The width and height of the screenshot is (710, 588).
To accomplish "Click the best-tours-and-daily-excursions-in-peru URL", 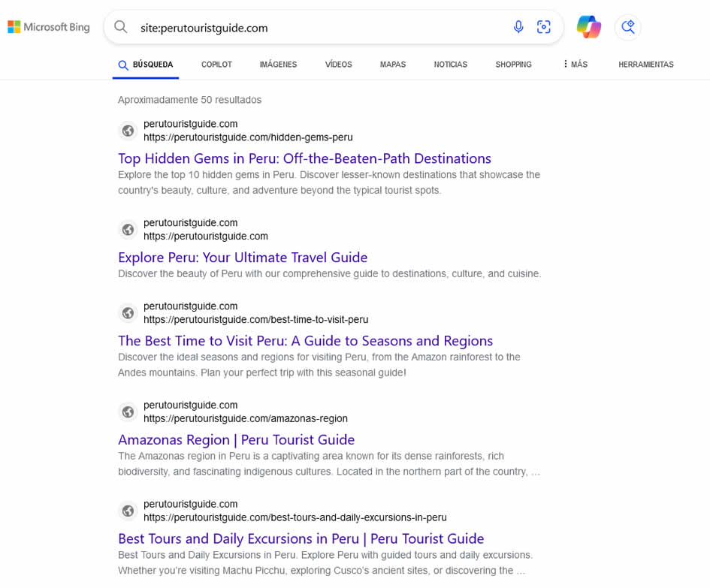I will 295,517.
